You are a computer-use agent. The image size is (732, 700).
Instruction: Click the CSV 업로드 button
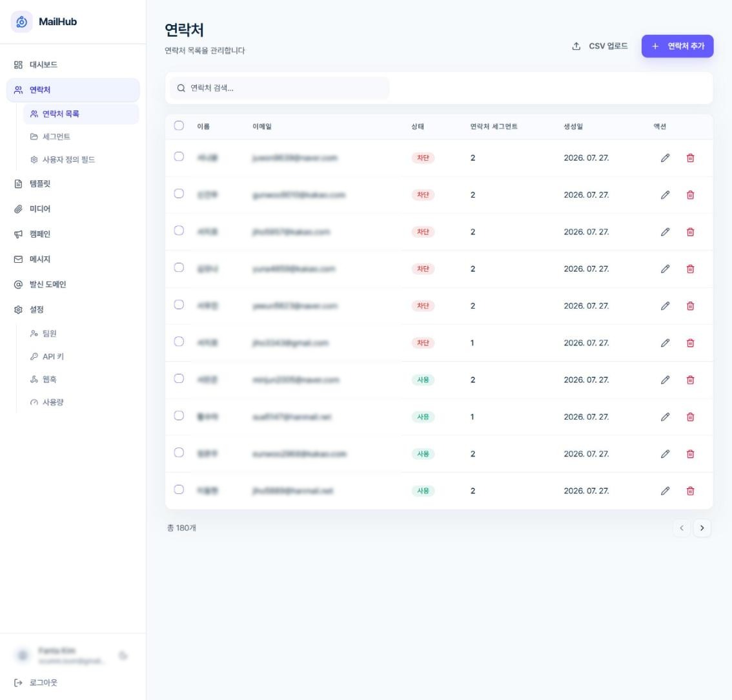tap(600, 46)
